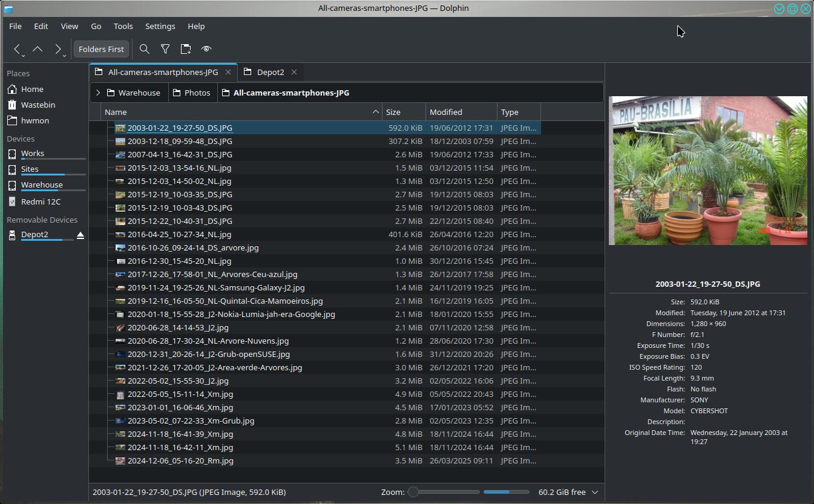The height and width of the screenshot is (504, 814).
Task: Click the Search magnifier icon in toolbar
Action: point(144,49)
